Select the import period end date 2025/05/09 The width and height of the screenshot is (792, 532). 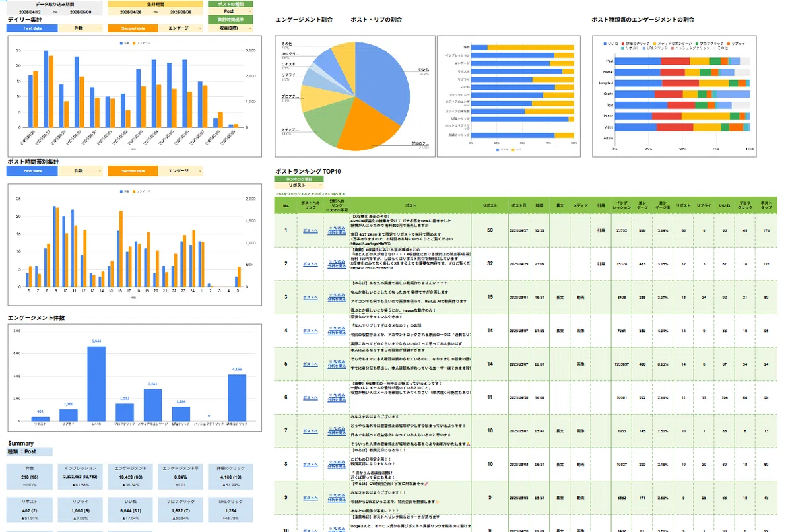[x=81, y=11]
